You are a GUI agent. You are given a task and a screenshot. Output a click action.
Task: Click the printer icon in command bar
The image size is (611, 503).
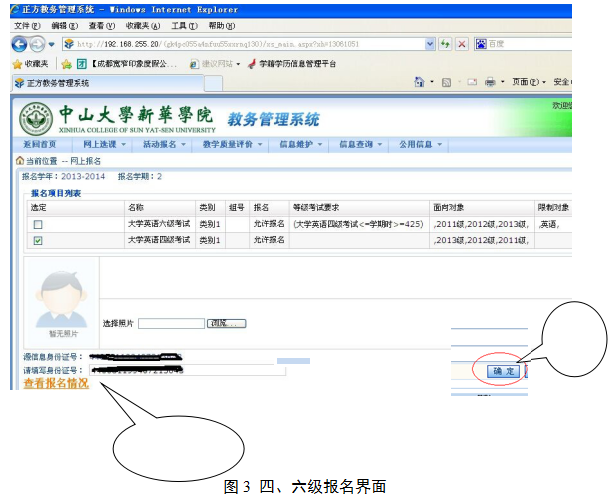(x=489, y=82)
